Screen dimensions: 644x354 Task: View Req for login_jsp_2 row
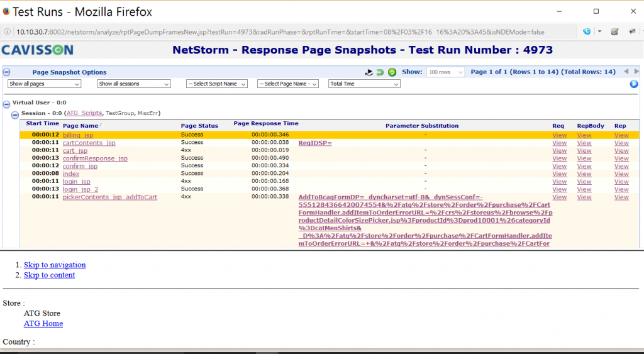(559, 189)
